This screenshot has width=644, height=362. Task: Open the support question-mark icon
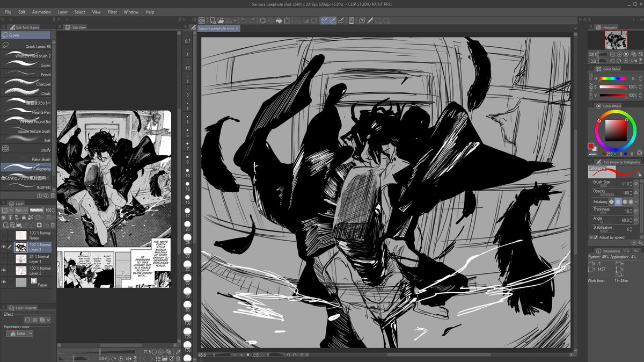[362, 20]
